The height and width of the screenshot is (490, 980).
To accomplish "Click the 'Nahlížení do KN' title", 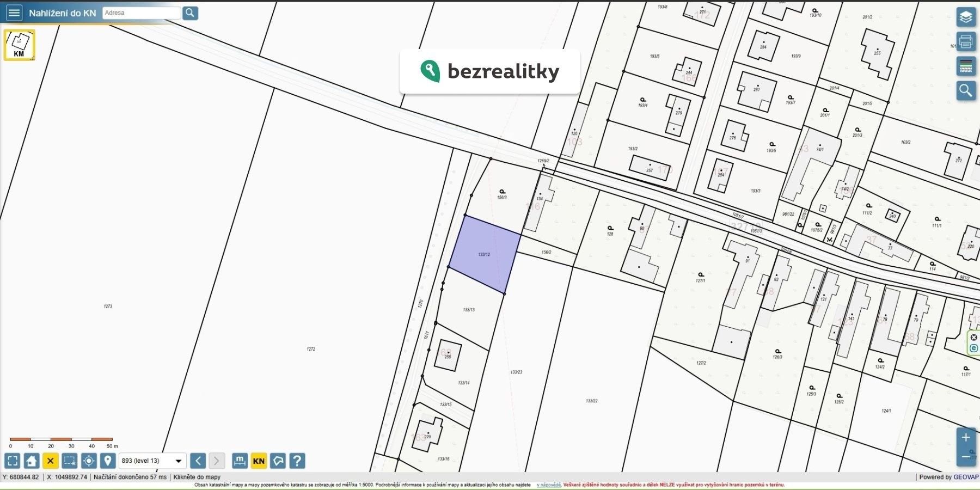I will [63, 13].
